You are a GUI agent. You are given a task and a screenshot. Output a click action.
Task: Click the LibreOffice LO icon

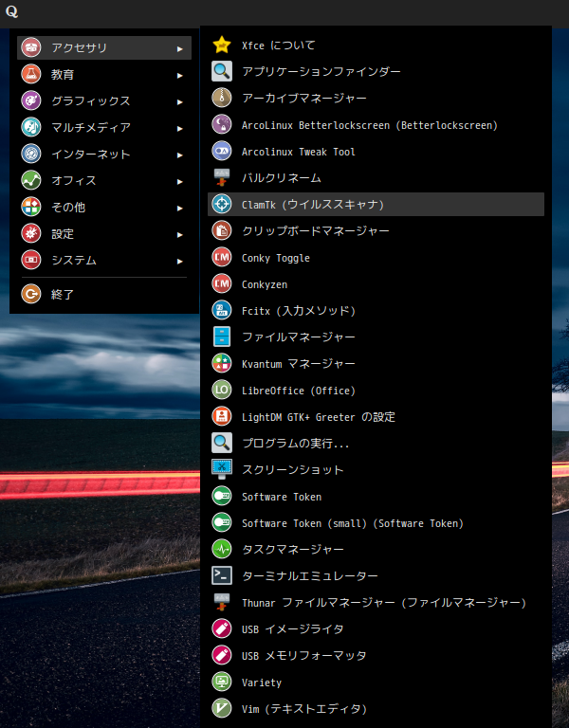pyautogui.click(x=222, y=390)
